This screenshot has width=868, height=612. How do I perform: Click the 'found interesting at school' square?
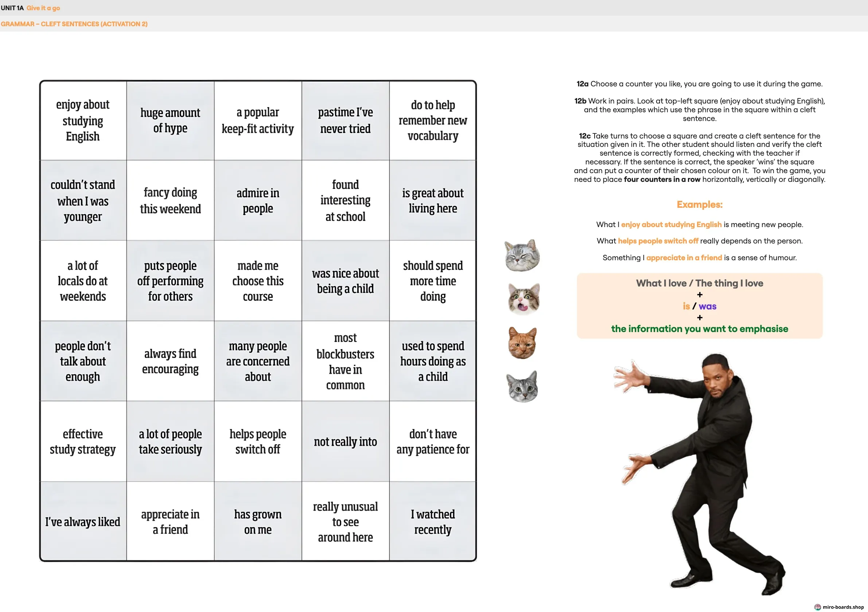tap(346, 200)
